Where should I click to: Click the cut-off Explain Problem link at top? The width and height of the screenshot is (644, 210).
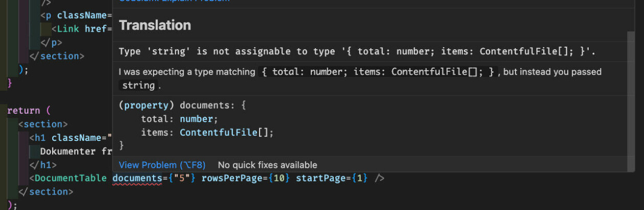[174, 1]
